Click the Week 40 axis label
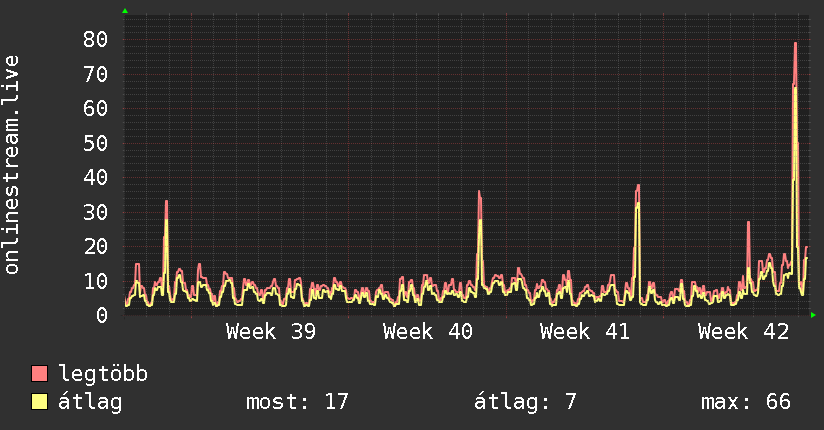This screenshot has width=824, height=430. click(428, 332)
